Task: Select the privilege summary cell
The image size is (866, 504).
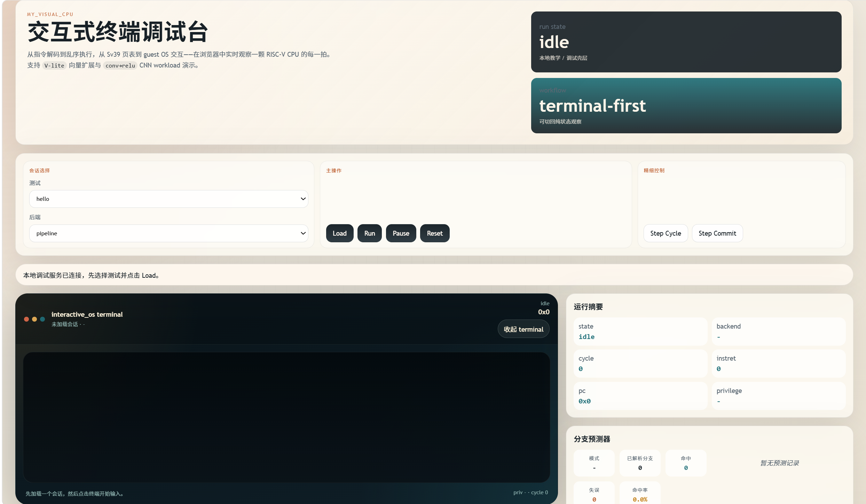Action: pyautogui.click(x=779, y=396)
